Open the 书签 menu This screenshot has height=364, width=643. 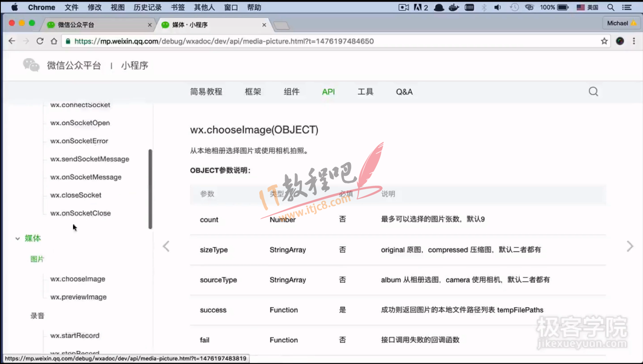click(x=178, y=7)
